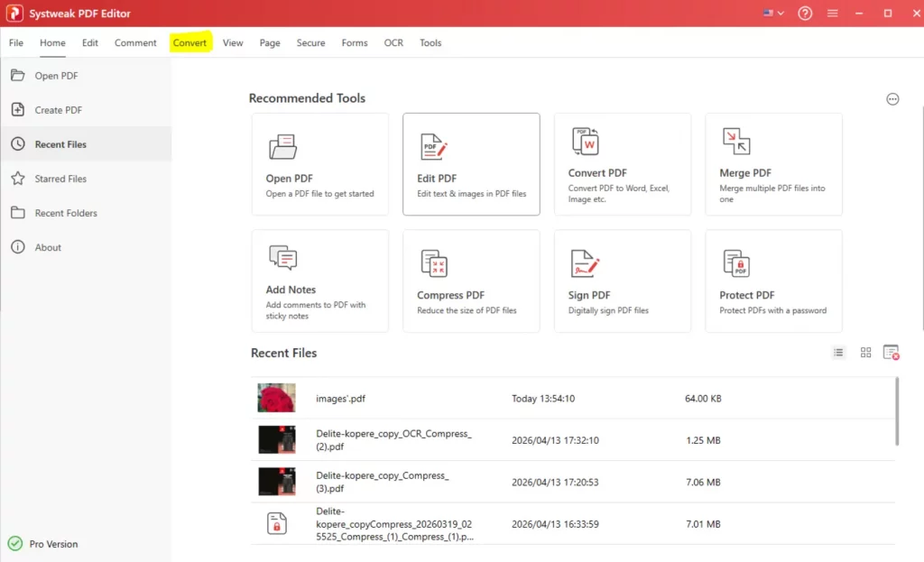View the About section

[x=45, y=246]
